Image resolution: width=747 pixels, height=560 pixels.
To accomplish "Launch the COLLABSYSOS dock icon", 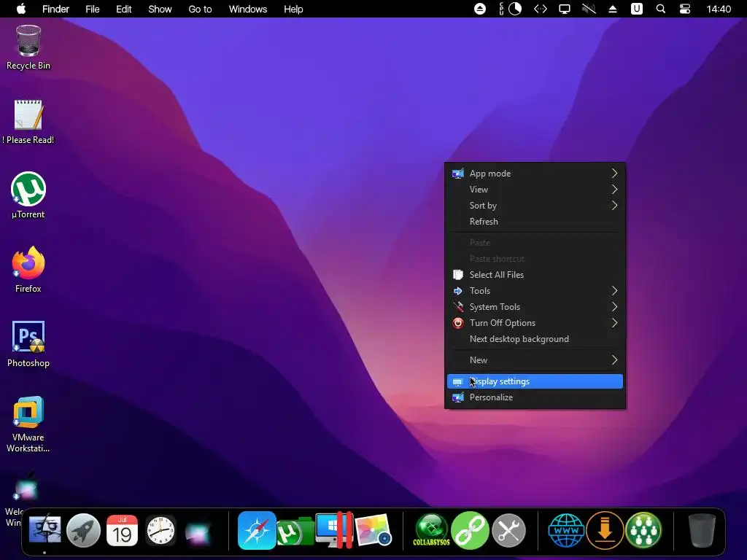I will click(432, 530).
